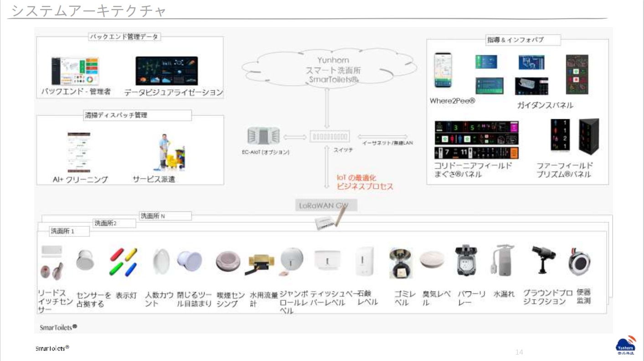Select the スイッチ caption

pos(343,150)
